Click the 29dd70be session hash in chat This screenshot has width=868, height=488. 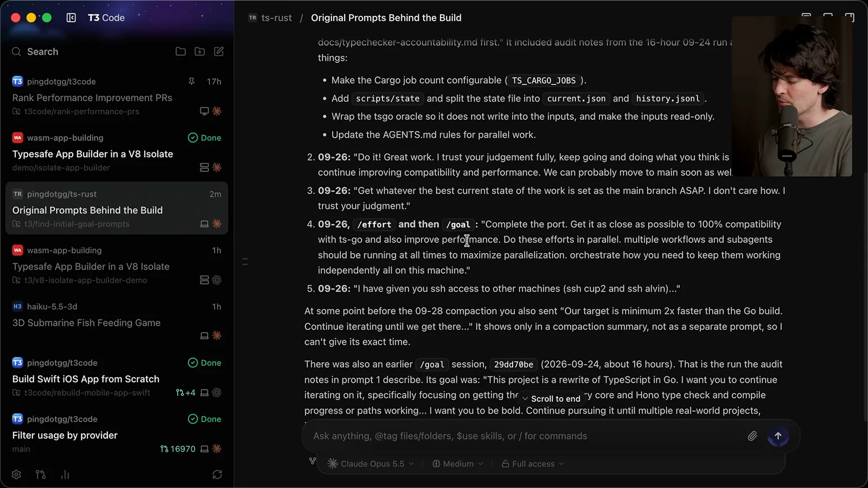513,364
